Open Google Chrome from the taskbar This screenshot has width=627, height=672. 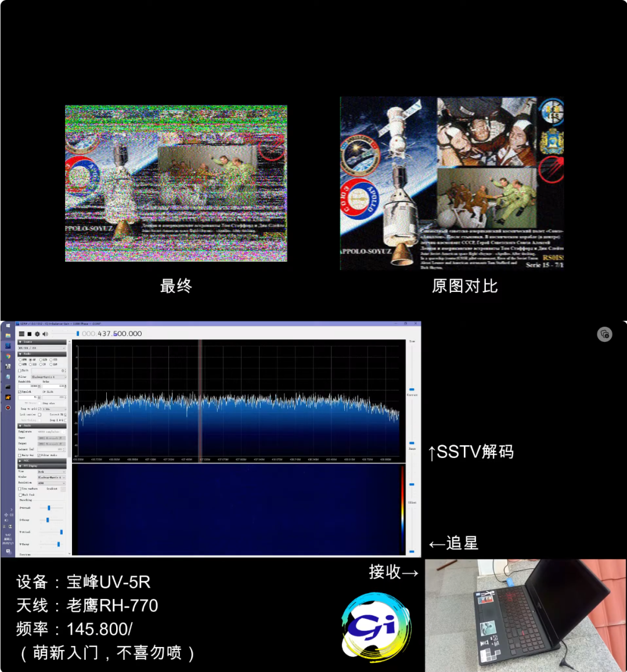tap(8, 356)
